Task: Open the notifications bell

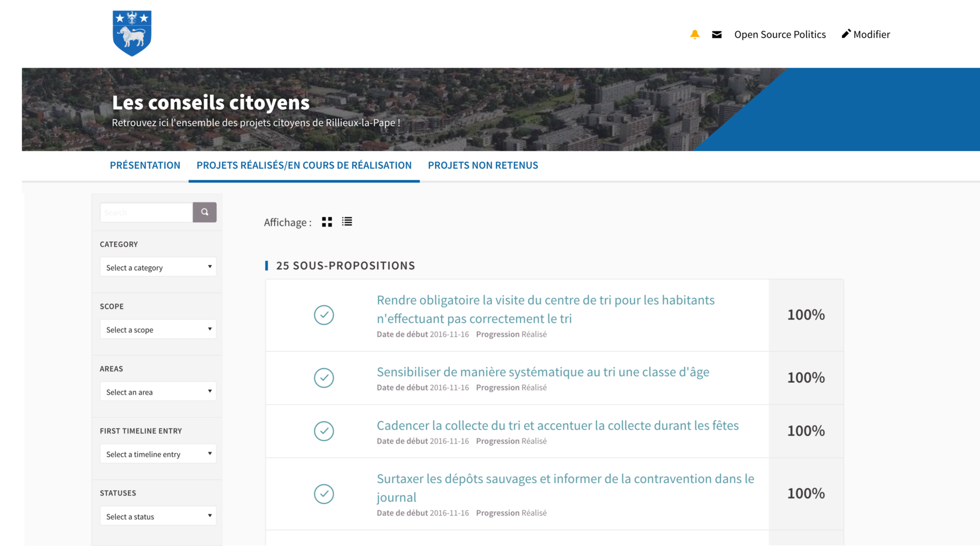Action: tap(694, 34)
